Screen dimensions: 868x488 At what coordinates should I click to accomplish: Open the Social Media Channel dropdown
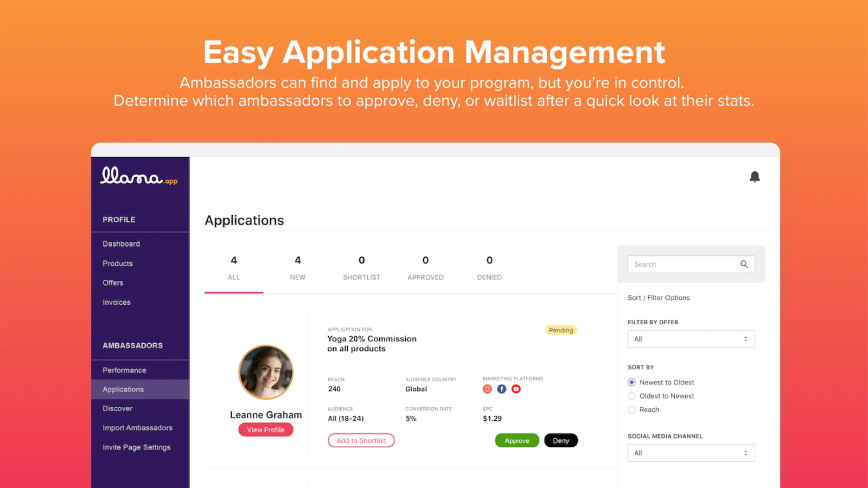pyautogui.click(x=691, y=453)
